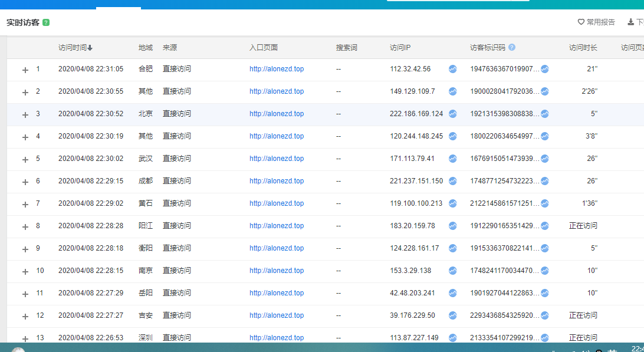The image size is (644, 352).
Task: Select region cell 武汉
Action: click(146, 159)
